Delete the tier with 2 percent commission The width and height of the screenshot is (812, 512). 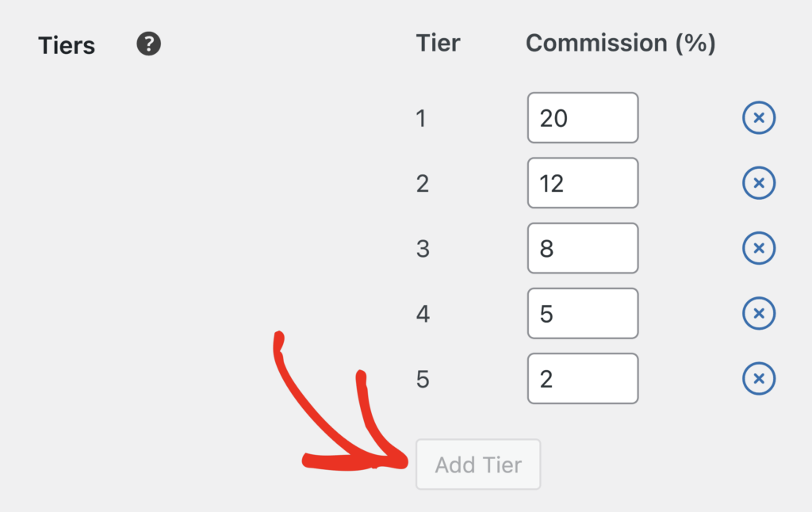[759, 378]
